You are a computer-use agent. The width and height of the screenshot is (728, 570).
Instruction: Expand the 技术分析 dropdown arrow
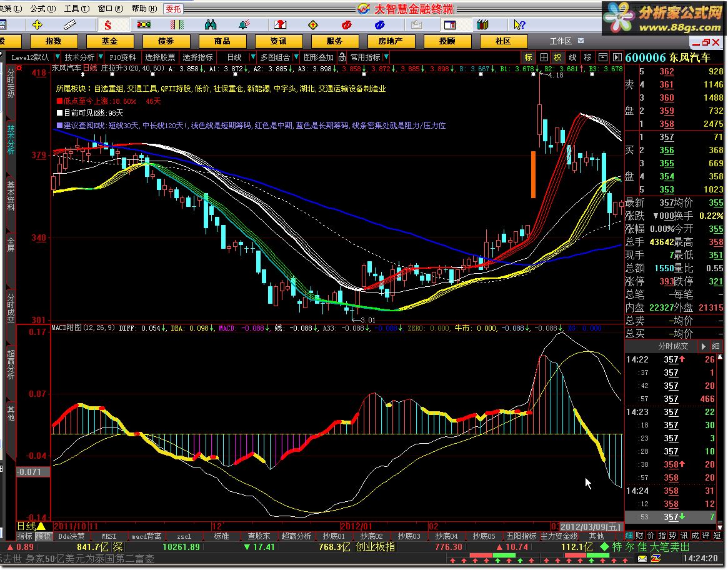[x=101, y=57]
